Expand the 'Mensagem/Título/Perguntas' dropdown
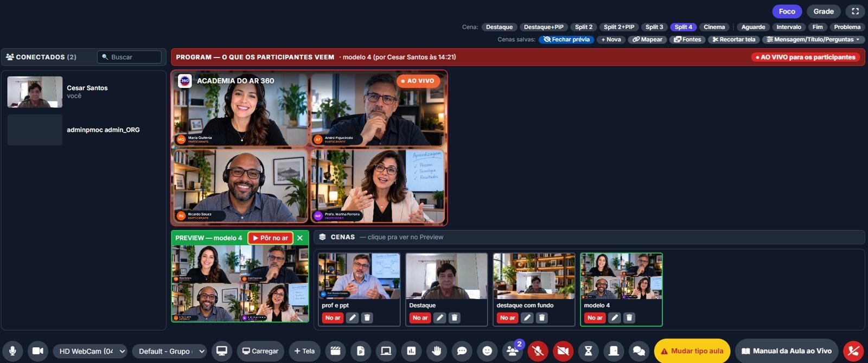The image size is (868, 363). [814, 40]
